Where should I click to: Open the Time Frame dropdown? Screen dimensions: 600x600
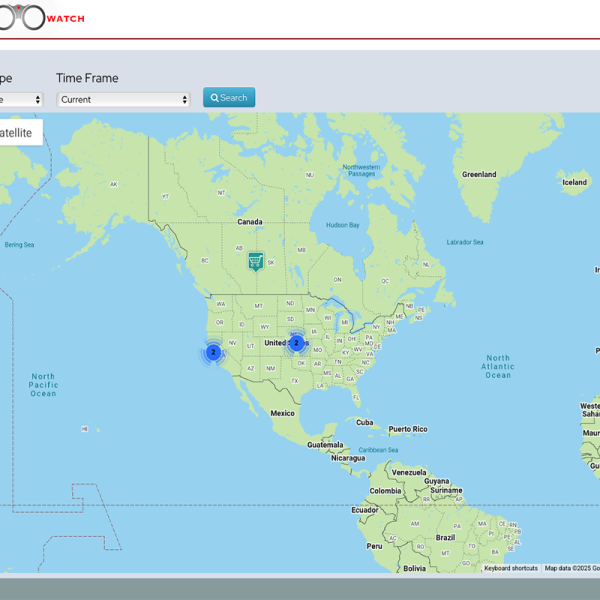123,100
